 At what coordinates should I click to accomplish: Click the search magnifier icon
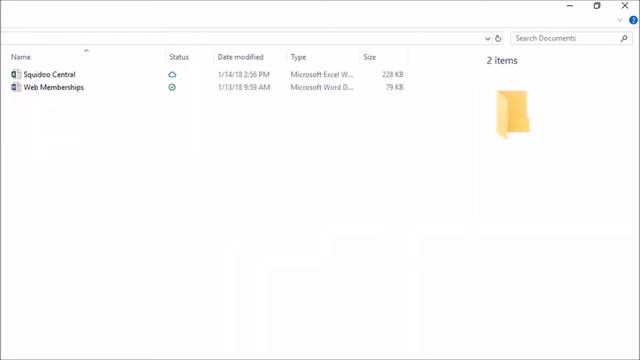624,38
